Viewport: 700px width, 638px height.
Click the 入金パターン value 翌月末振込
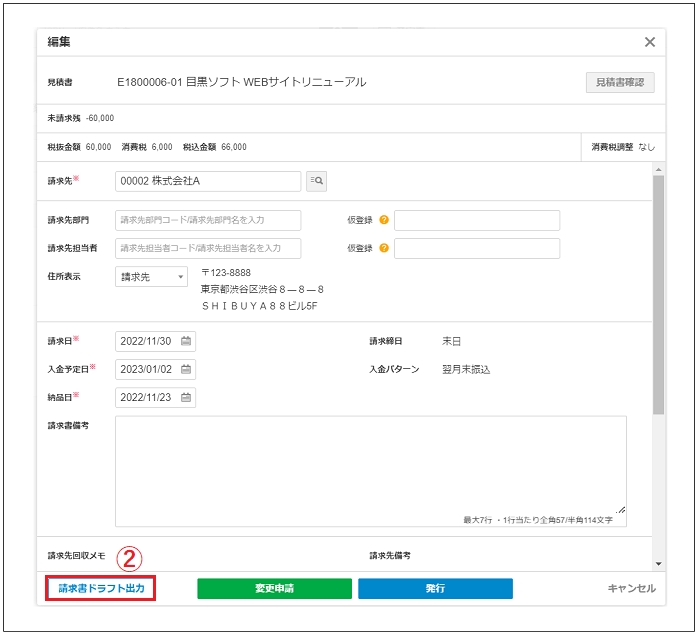tap(466, 370)
